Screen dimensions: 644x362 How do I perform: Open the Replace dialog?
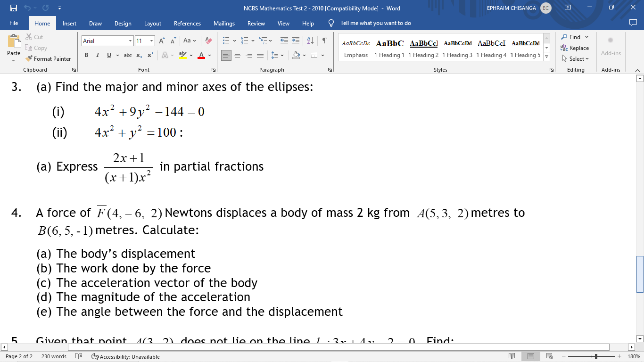575,48
